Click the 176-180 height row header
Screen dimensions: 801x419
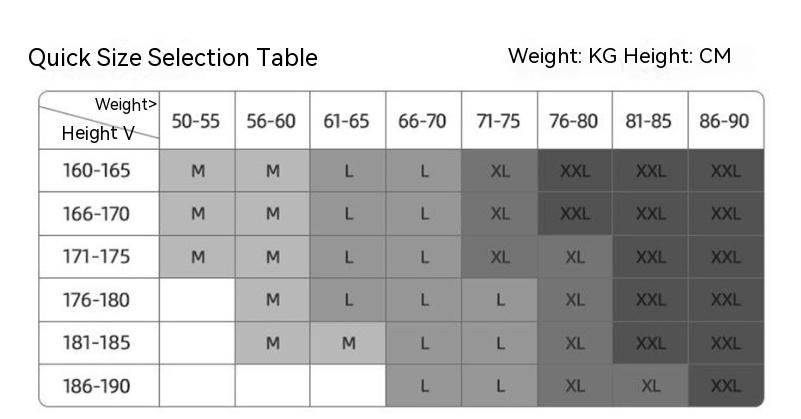(x=97, y=300)
